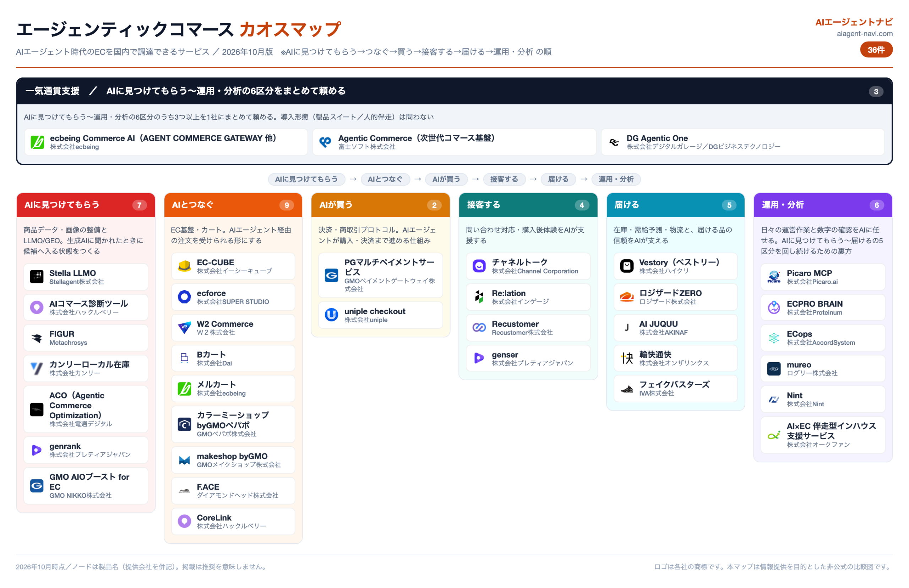This screenshot has width=909, height=588.
Task: Click the count badge 9 in AIとつなぐ
Action: pos(287,205)
